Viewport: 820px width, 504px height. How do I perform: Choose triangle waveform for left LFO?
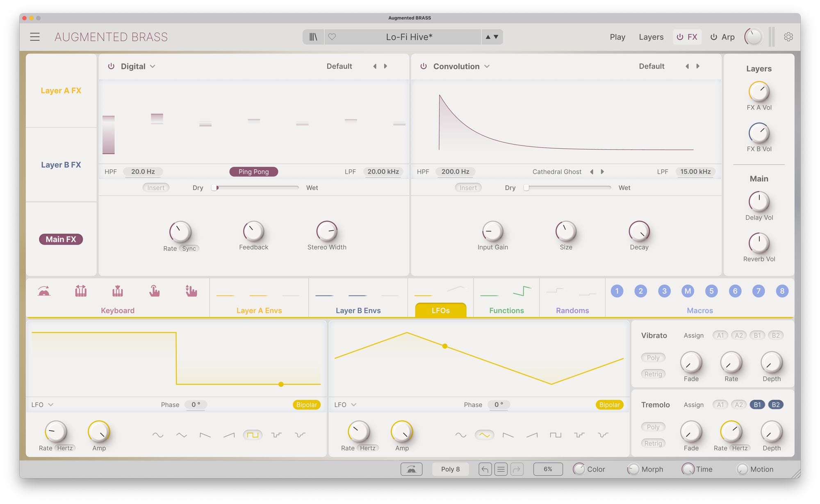[x=182, y=435]
